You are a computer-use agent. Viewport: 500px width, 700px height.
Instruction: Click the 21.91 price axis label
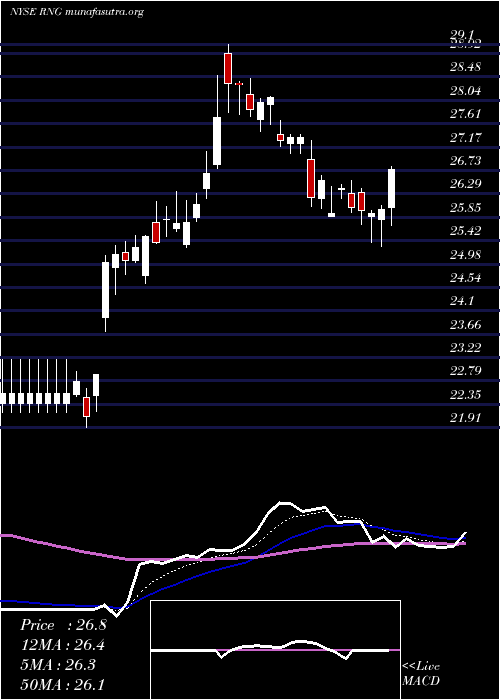pyautogui.click(x=465, y=418)
